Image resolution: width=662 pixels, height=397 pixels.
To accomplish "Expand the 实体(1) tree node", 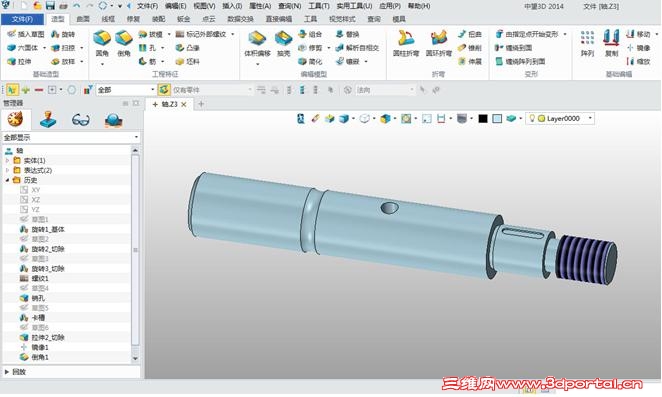I will point(7,160).
